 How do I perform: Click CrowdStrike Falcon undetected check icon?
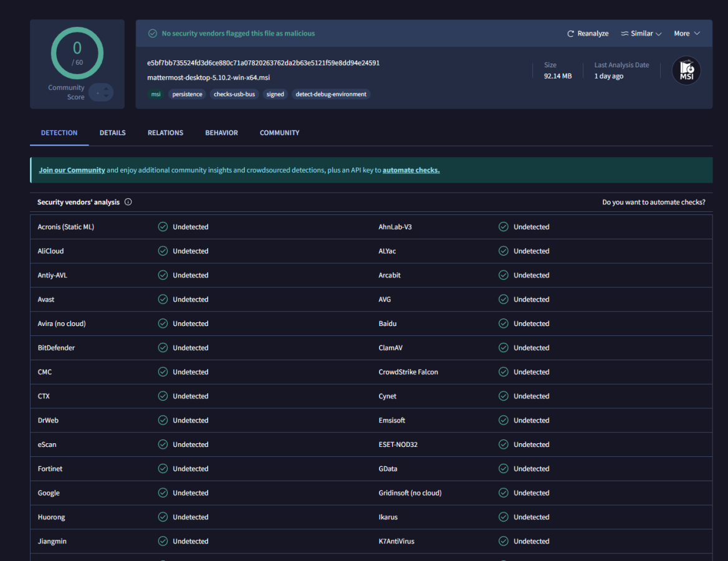tap(503, 372)
